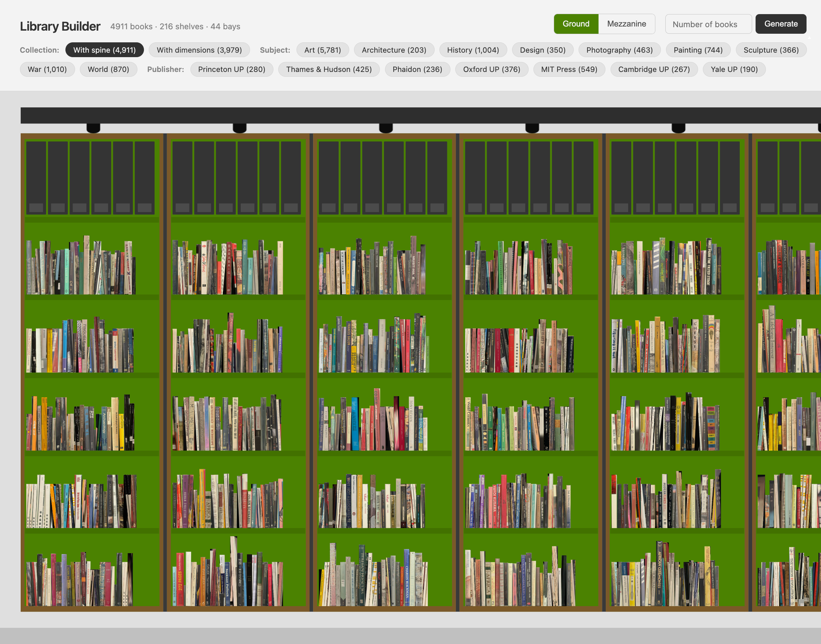The width and height of the screenshot is (821, 644).
Task: Filter by publisher Princeton UP
Action: (x=232, y=70)
